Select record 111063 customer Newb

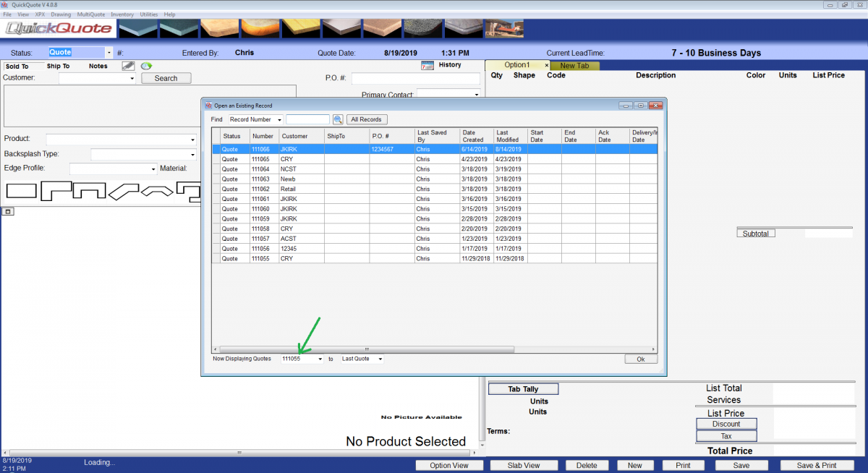click(434, 179)
